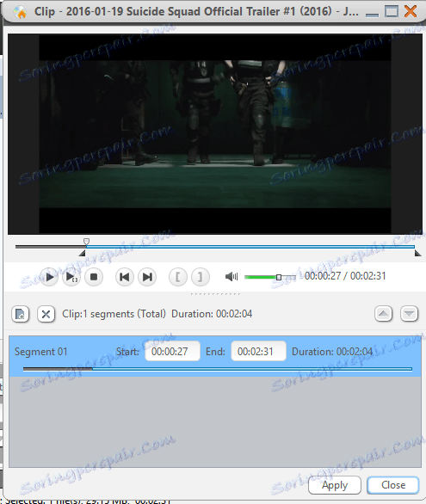Screen dimensions: 426x504
Task: Start playback with the Play button
Action: 49,277
